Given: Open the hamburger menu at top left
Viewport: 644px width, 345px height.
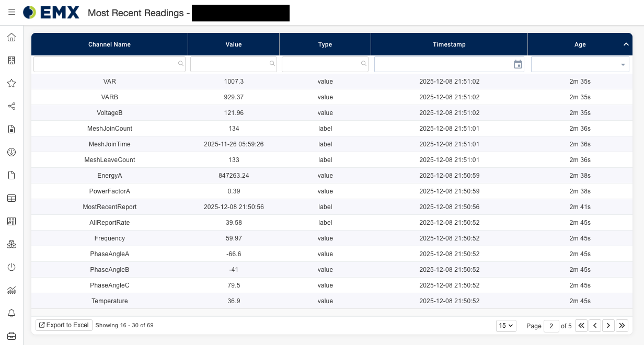Looking at the screenshot, I should [x=11, y=12].
